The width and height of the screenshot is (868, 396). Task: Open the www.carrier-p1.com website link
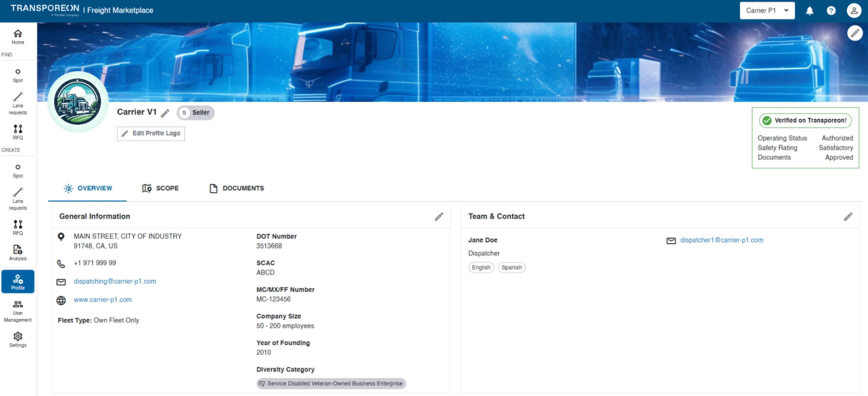pos(102,300)
